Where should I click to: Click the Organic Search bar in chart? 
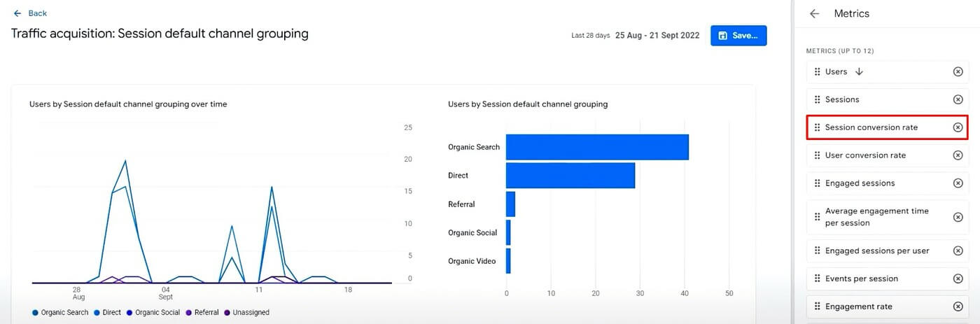click(x=596, y=147)
